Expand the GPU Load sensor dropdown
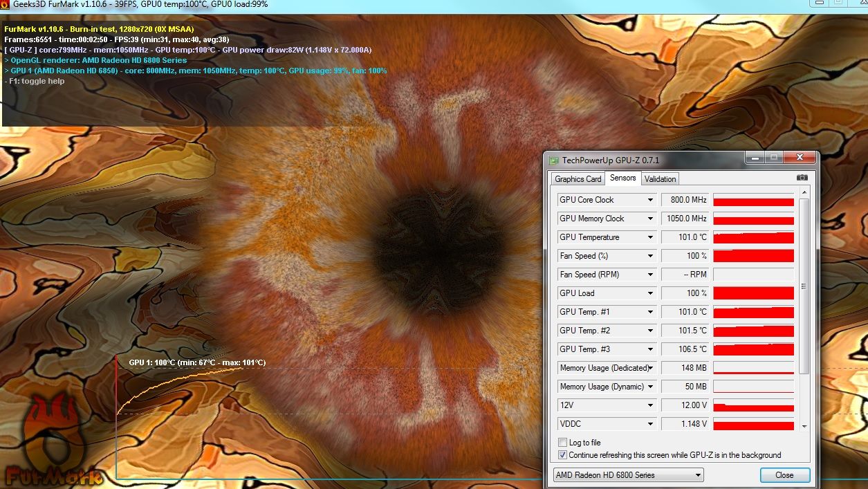This screenshot has height=489, width=868. tap(650, 293)
